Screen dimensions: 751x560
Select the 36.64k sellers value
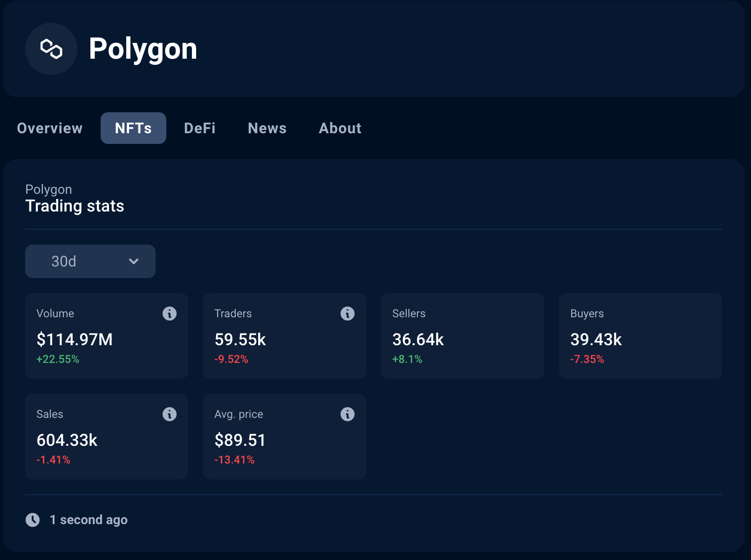pos(418,340)
